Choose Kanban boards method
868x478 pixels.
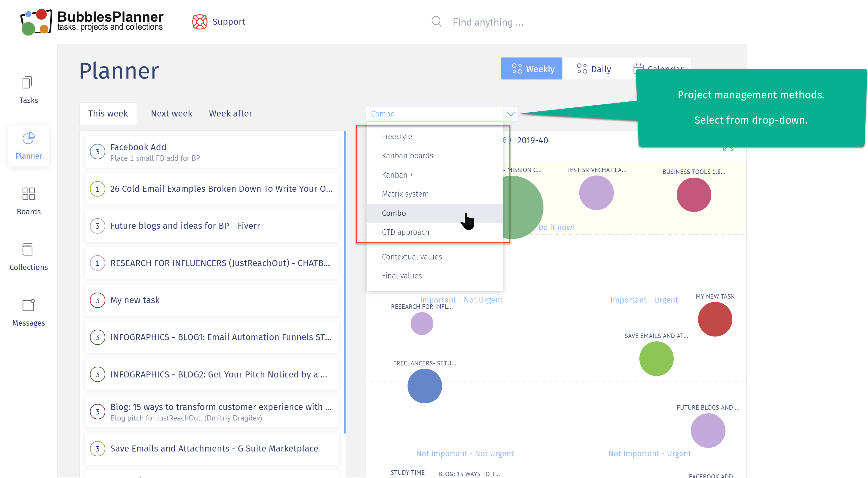pyautogui.click(x=434, y=156)
